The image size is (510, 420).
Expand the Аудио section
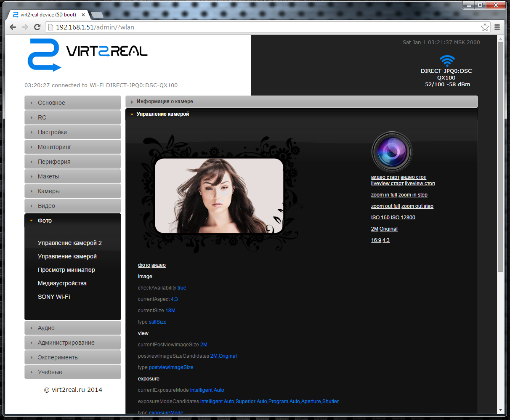tap(73, 328)
